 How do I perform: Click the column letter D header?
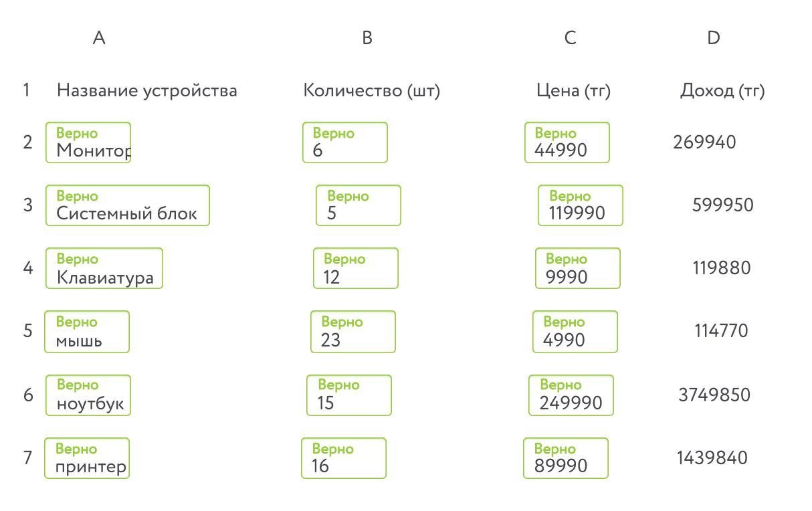714,38
